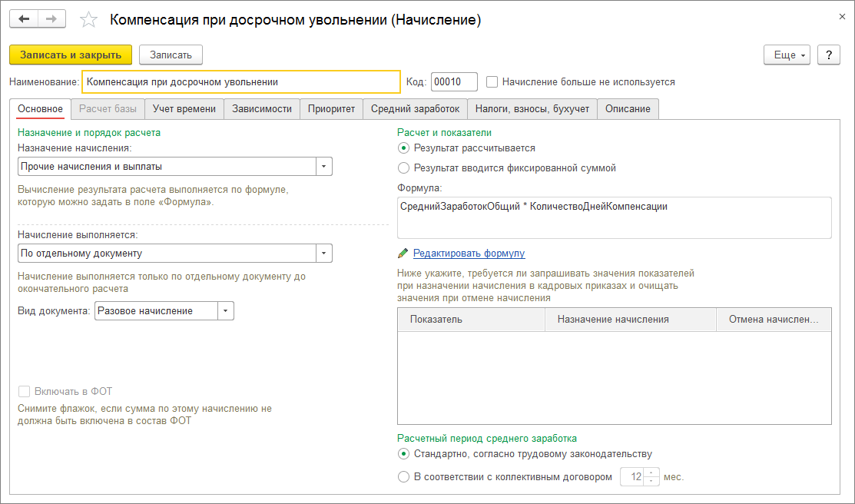
Task: Click the pencil icon near formula link
Action: click(403, 254)
